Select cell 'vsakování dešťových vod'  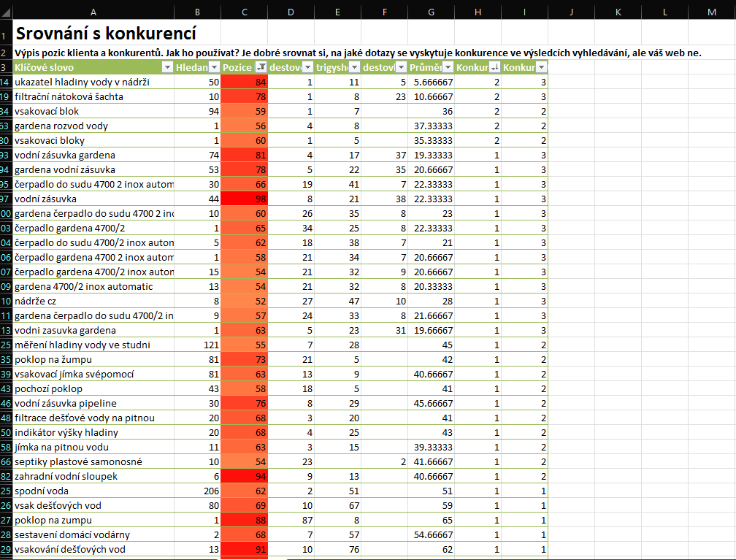93,549
